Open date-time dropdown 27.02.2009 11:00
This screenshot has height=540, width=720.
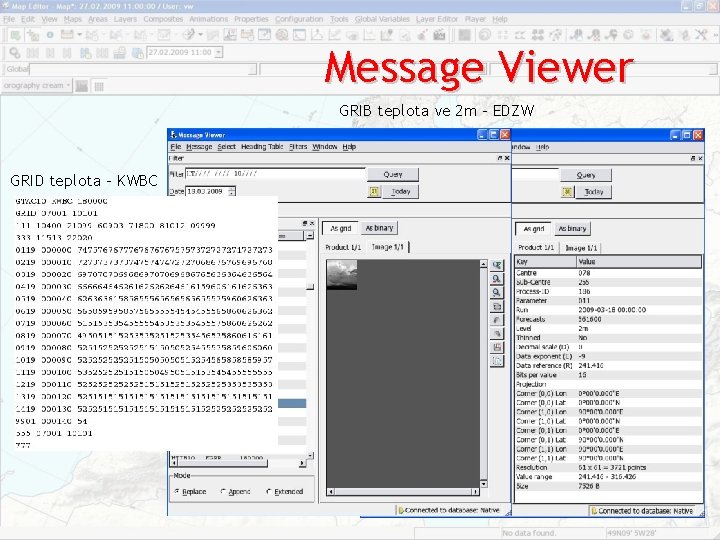click(219, 52)
